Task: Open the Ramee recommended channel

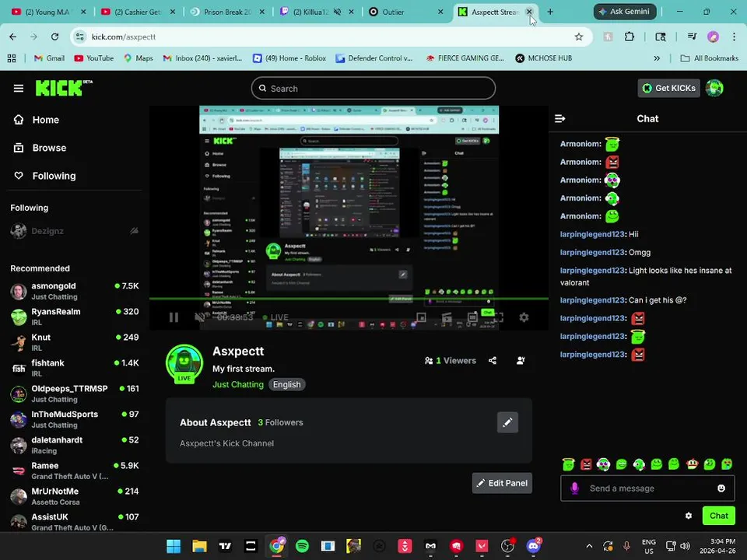Action: 75,471
